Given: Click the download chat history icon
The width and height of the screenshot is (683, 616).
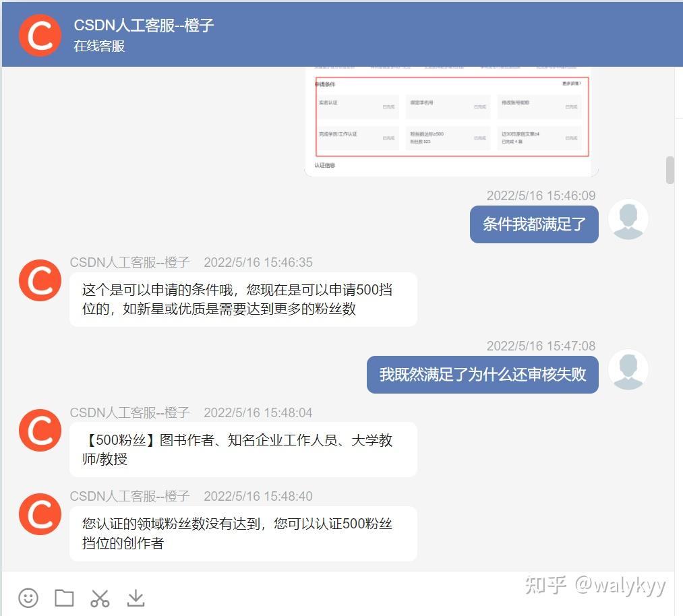Looking at the screenshot, I should coord(136,597).
